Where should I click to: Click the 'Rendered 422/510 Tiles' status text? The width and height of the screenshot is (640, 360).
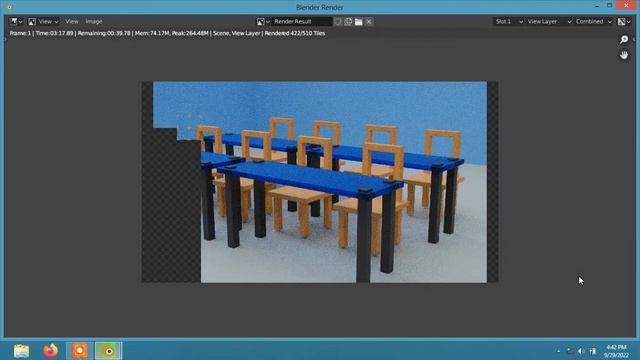(x=295, y=33)
